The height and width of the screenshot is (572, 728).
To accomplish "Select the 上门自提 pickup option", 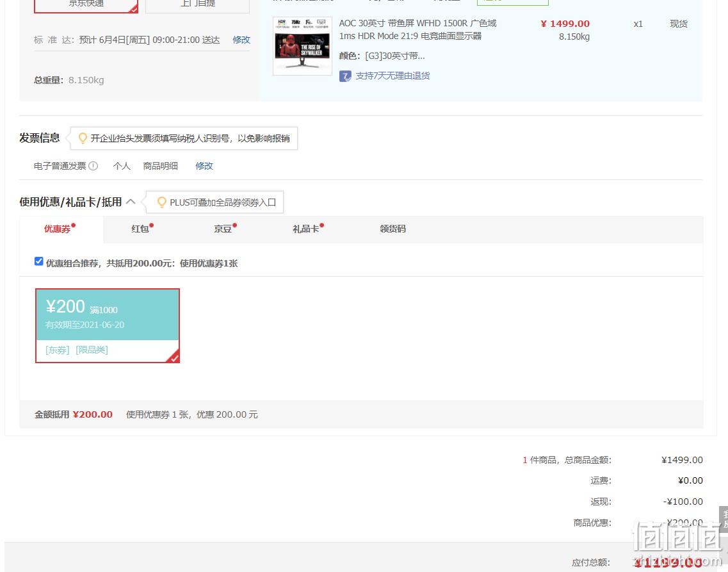I will click(x=197, y=4).
